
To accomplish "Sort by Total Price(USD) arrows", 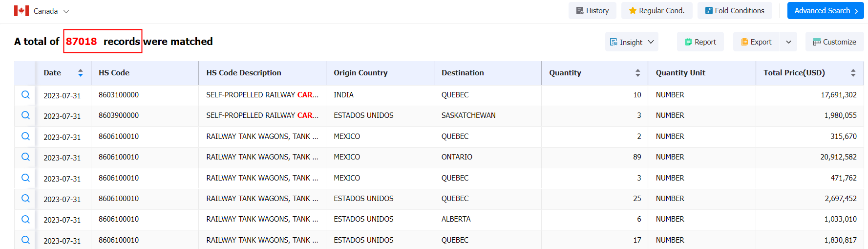I will pyautogui.click(x=853, y=73).
